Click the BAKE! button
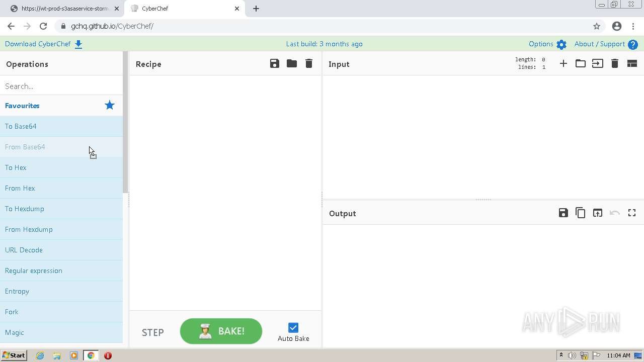The width and height of the screenshot is (644, 362). (x=221, y=331)
